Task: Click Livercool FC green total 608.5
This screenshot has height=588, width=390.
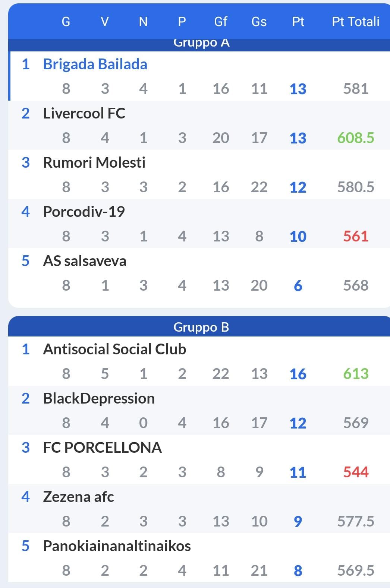Action: point(356,138)
